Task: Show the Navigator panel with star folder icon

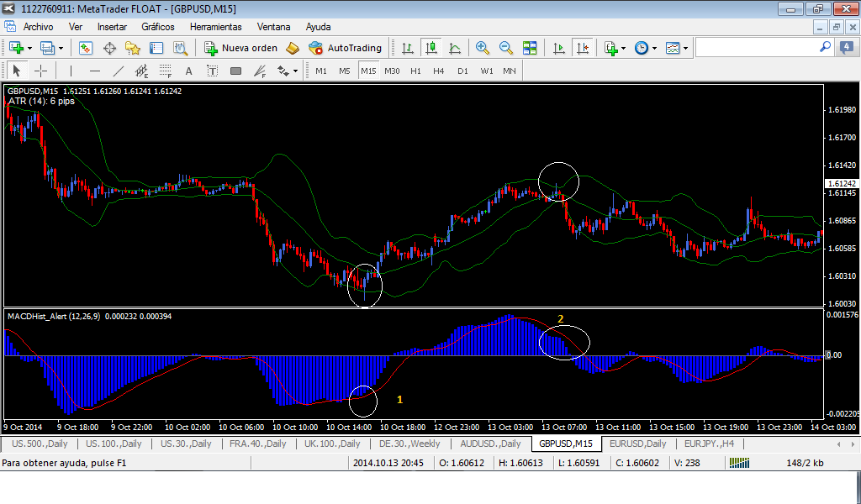Action: (133, 48)
